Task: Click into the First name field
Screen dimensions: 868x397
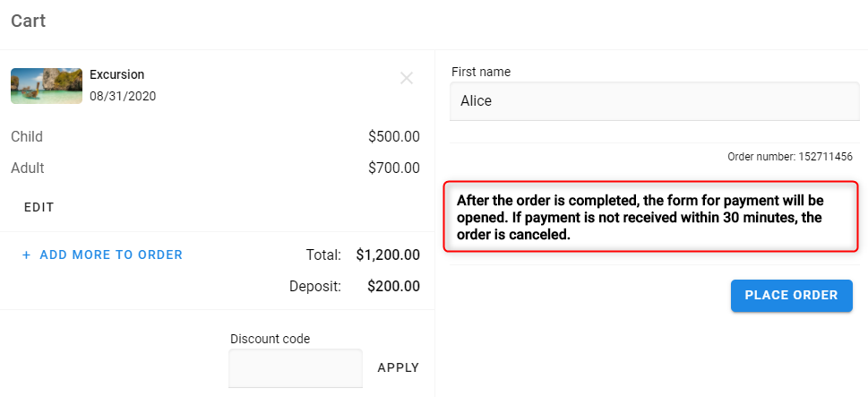Action: pos(654,101)
